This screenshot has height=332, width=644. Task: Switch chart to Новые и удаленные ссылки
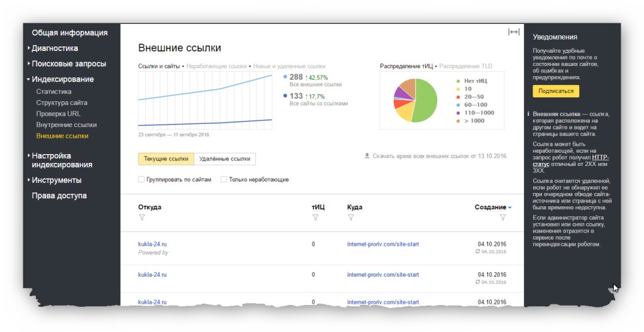point(289,66)
